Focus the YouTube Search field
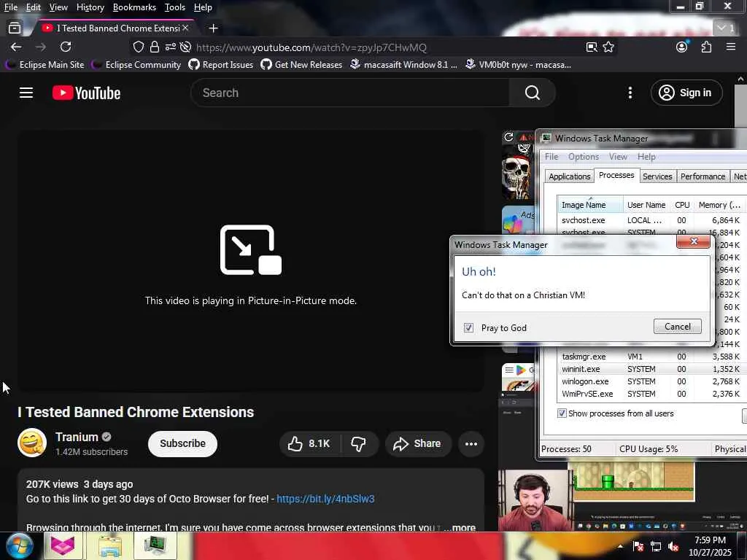The width and height of the screenshot is (747, 560). pos(350,93)
